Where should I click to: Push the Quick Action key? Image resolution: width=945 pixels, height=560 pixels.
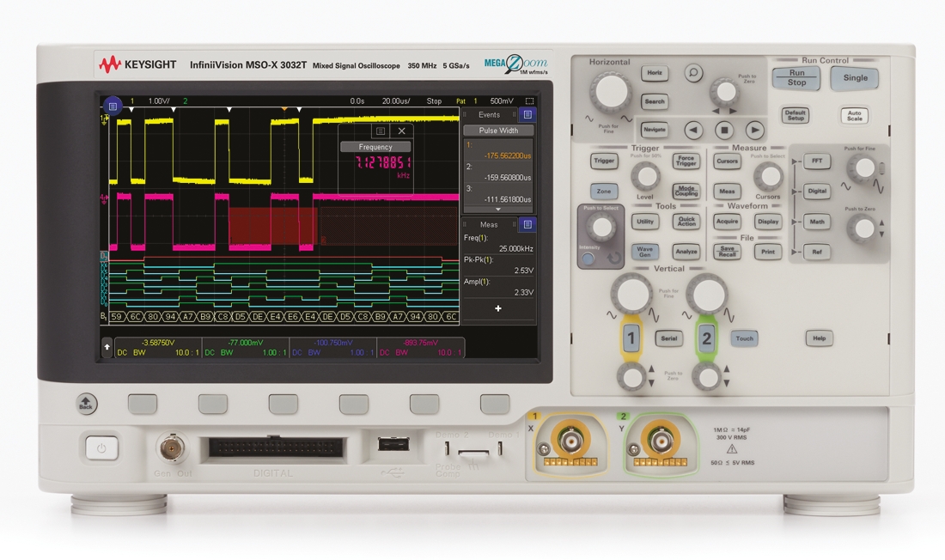[x=686, y=222]
